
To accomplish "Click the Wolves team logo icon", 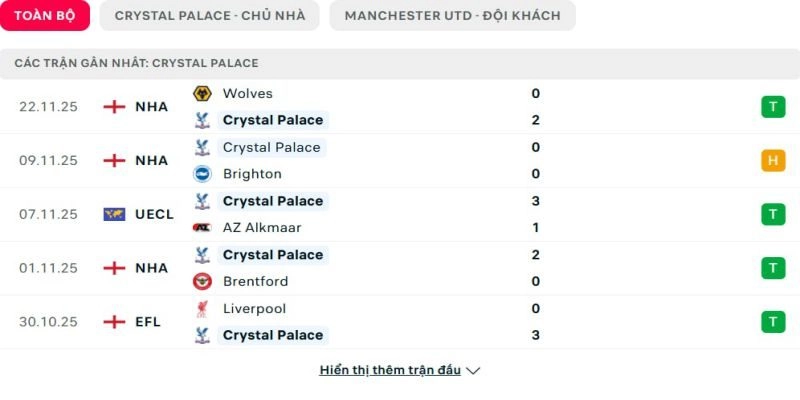I will [x=202, y=94].
